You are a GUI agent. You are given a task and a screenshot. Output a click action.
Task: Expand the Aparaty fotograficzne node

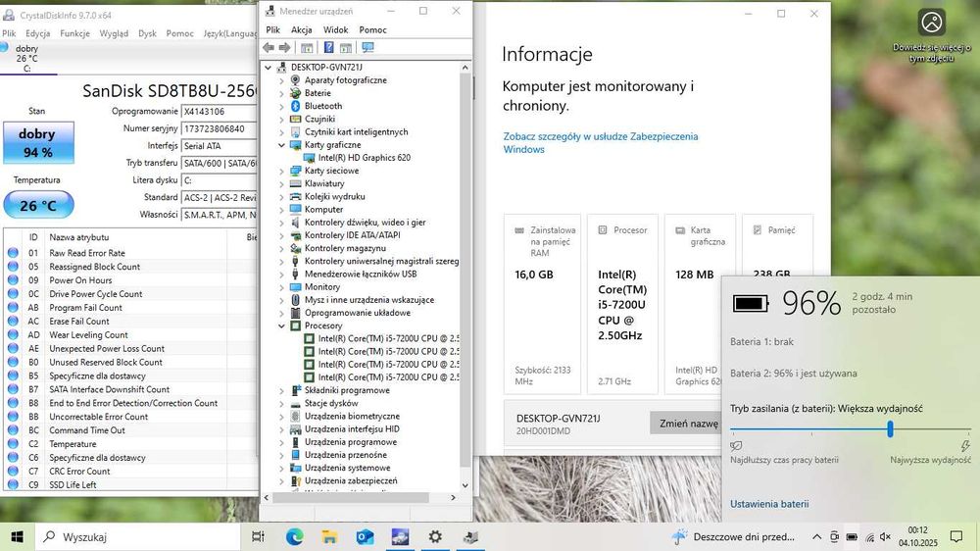pyautogui.click(x=281, y=80)
